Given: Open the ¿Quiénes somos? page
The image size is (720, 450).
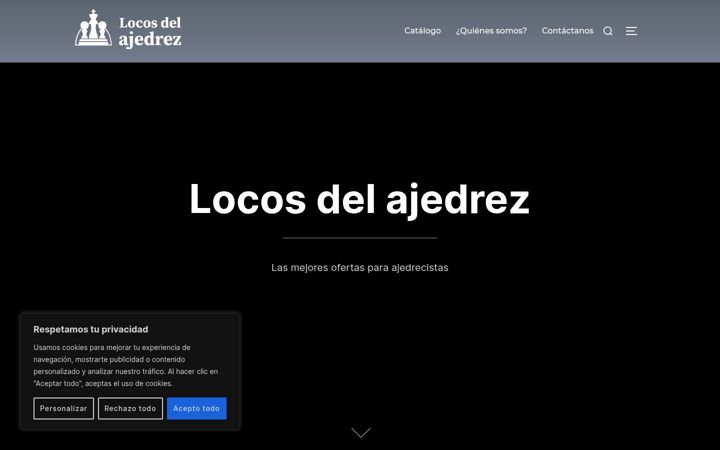Looking at the screenshot, I should (491, 31).
